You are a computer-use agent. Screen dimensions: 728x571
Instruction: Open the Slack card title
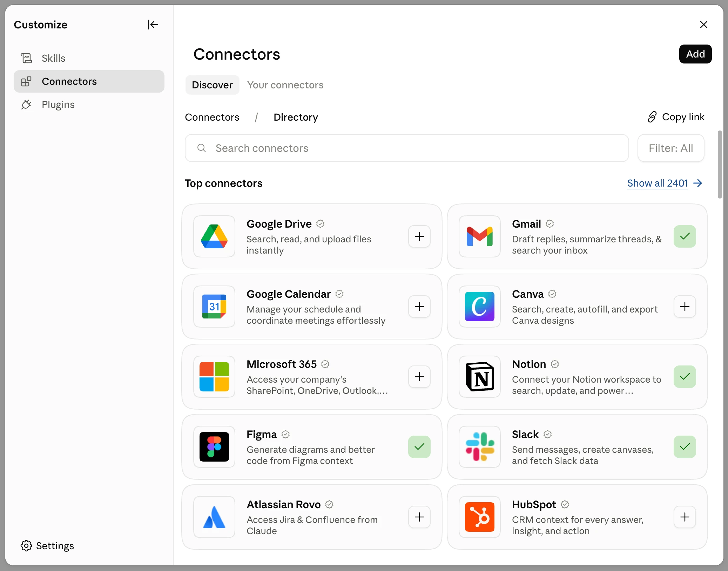coord(525,434)
